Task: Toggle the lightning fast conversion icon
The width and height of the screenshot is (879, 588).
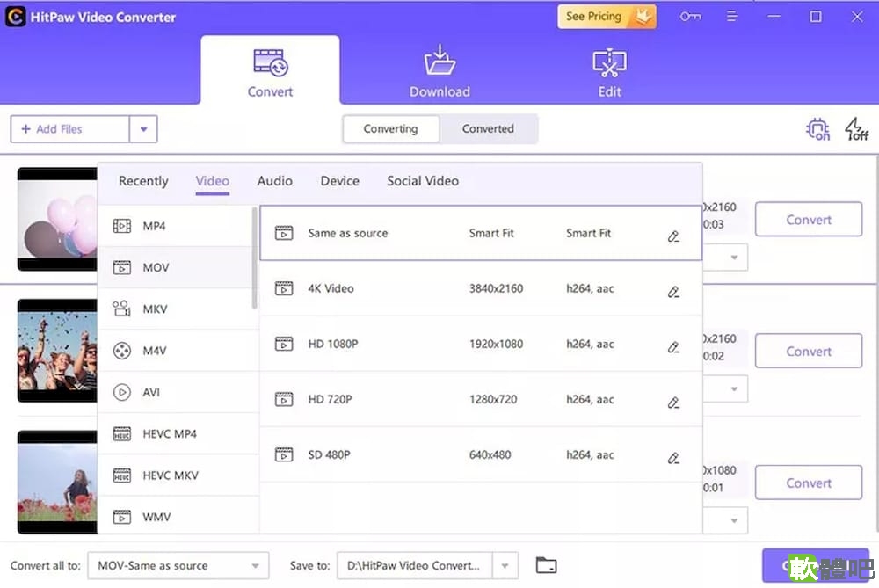Action: (856, 129)
